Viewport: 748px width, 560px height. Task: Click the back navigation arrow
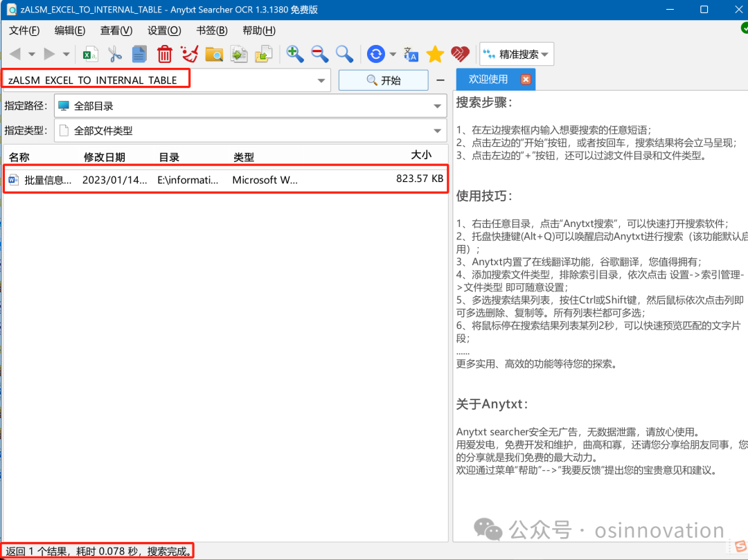(x=15, y=54)
